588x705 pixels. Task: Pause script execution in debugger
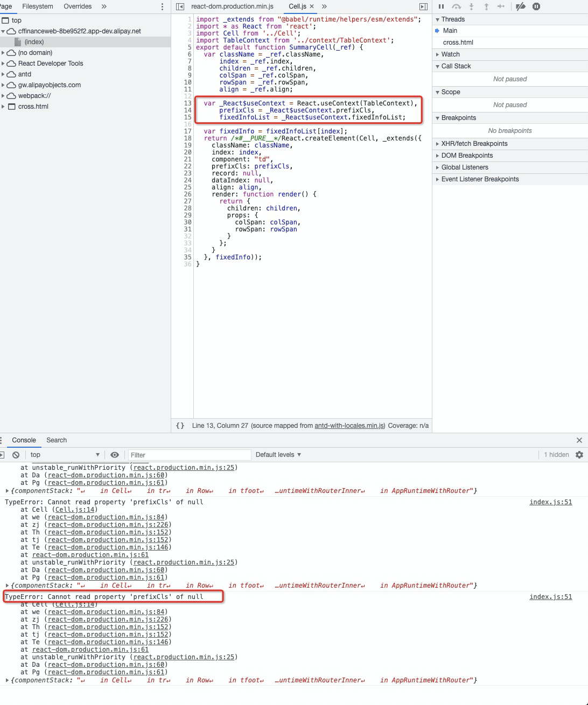tap(440, 6)
